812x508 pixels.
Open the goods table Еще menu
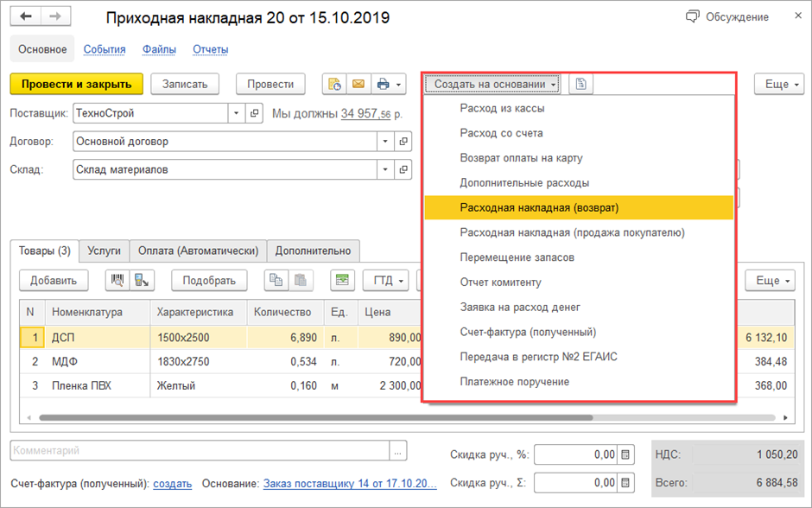click(x=770, y=280)
